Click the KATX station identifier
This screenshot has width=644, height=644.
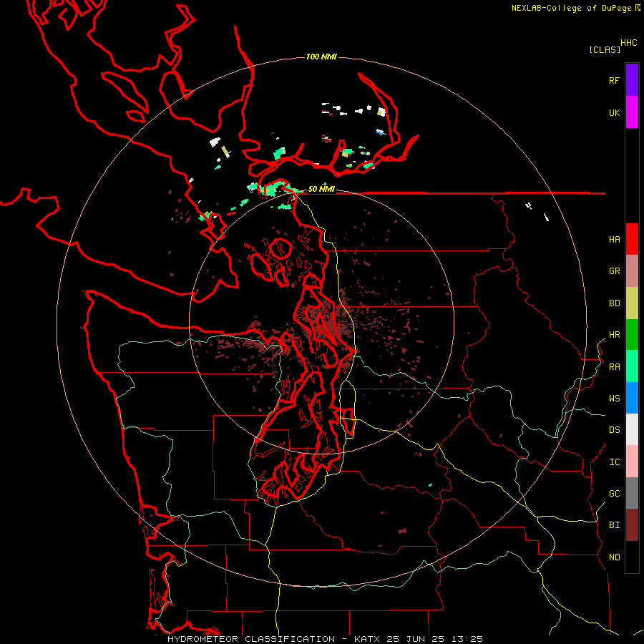click(367, 639)
